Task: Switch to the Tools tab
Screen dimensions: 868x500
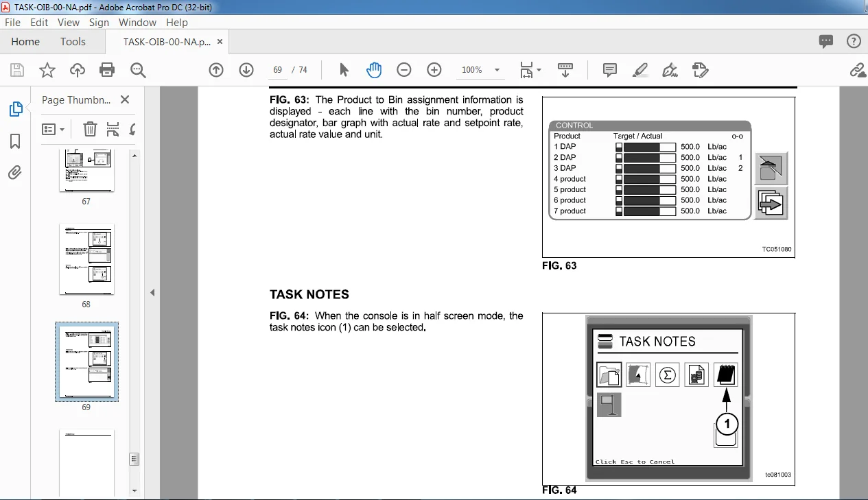Action: tap(73, 41)
